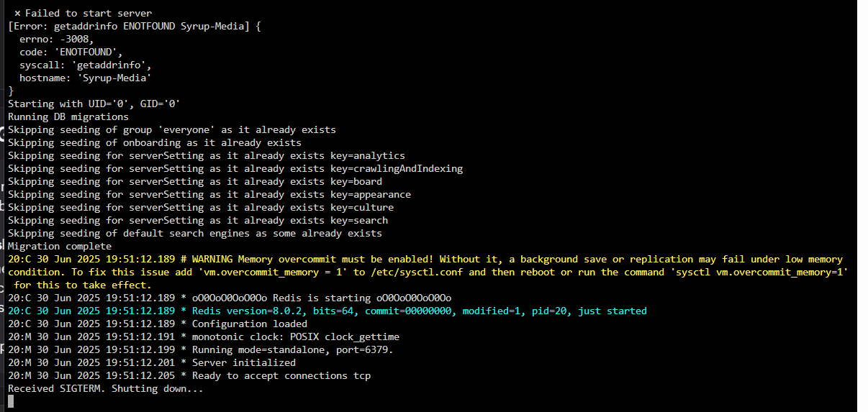The image size is (868, 412).
Task: Click the Running DB migrations line
Action: tap(68, 117)
